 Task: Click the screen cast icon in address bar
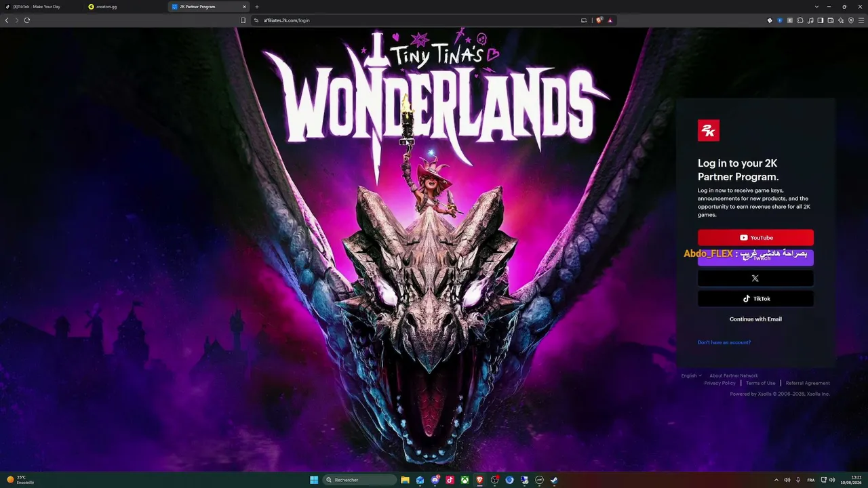[x=584, y=20]
